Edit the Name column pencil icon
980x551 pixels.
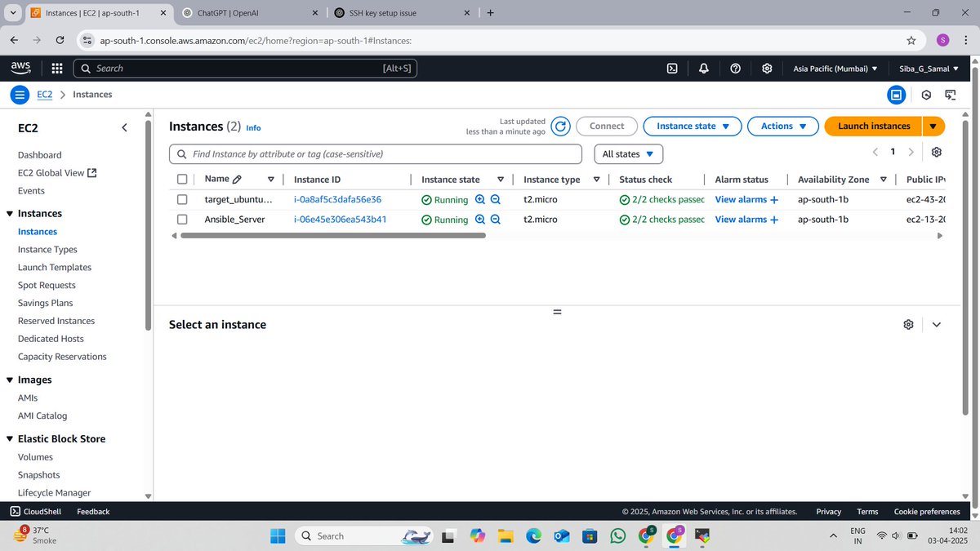(237, 180)
